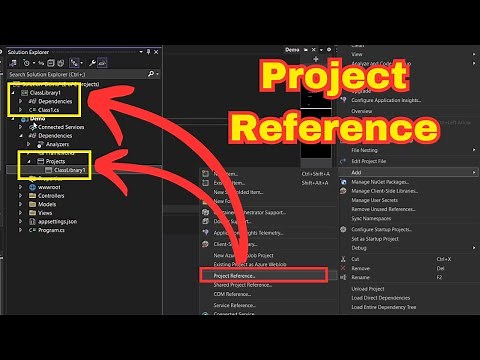
Task: Click the Pending Changes Filter clock icon
Action: click(26, 63)
